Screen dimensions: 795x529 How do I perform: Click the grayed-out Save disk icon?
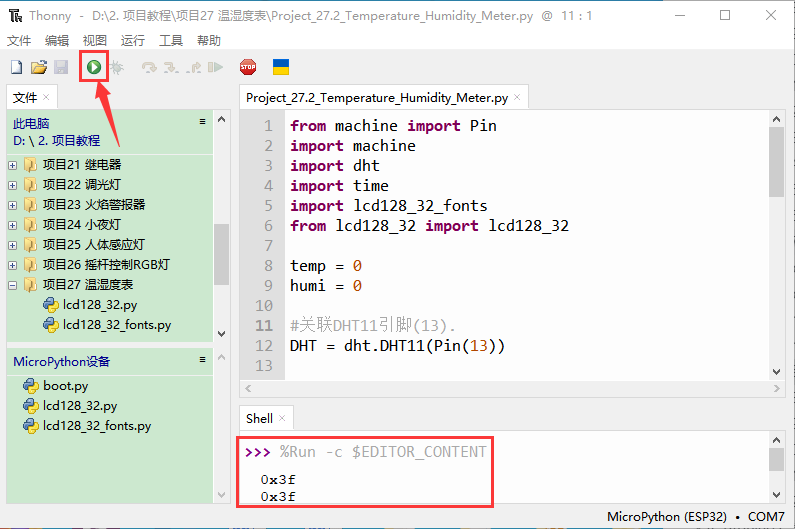pos(61,67)
